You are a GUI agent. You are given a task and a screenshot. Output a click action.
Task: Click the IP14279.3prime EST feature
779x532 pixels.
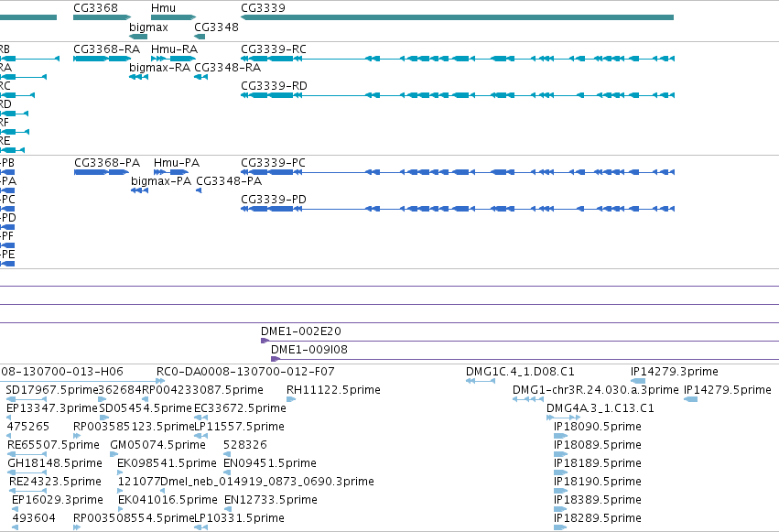click(x=638, y=381)
